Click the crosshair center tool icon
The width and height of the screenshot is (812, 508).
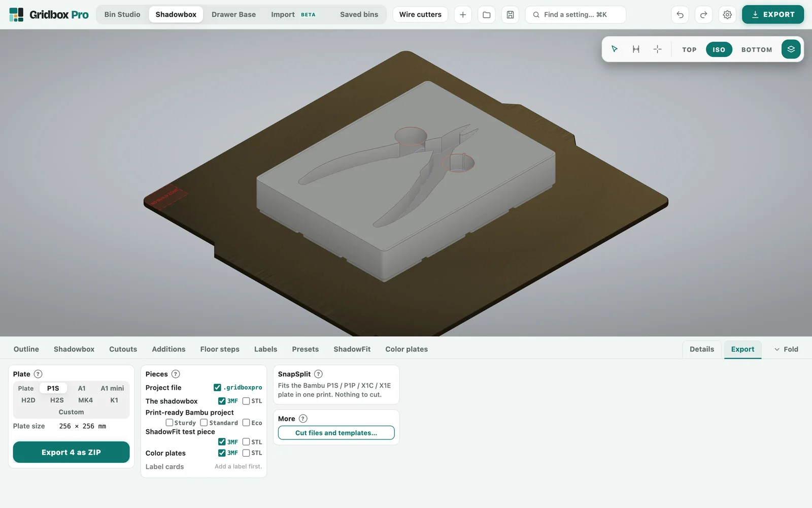pos(657,49)
